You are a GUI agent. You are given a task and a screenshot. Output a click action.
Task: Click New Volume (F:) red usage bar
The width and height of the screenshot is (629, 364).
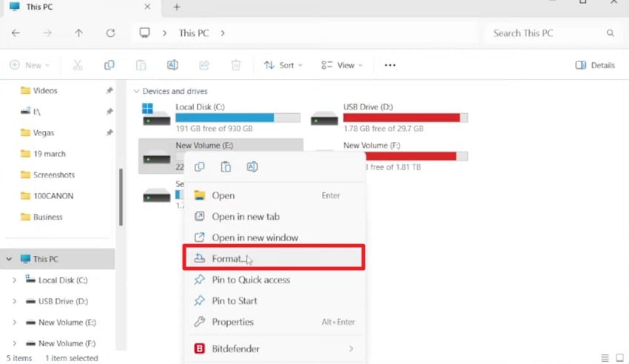coord(417,156)
